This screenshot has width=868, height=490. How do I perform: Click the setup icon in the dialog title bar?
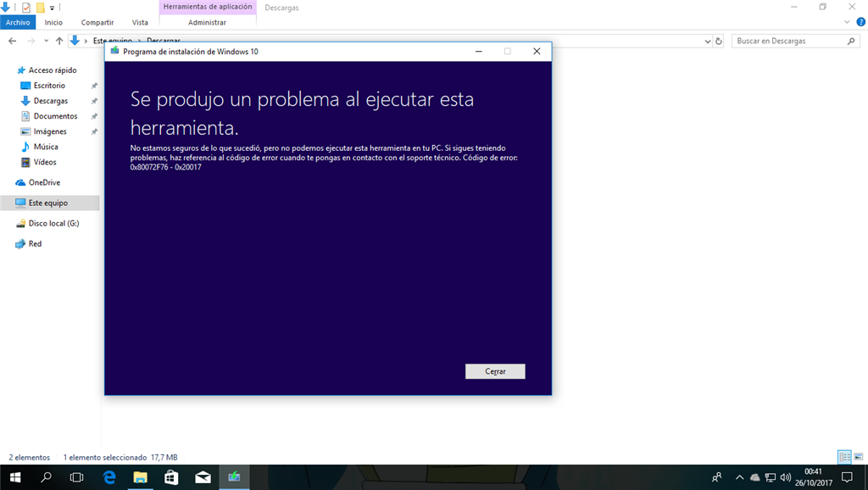114,51
